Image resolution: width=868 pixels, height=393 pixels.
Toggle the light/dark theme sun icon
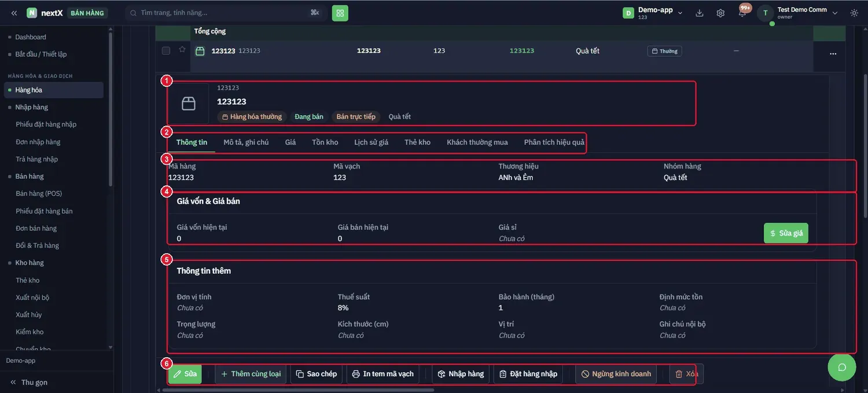coord(854,13)
